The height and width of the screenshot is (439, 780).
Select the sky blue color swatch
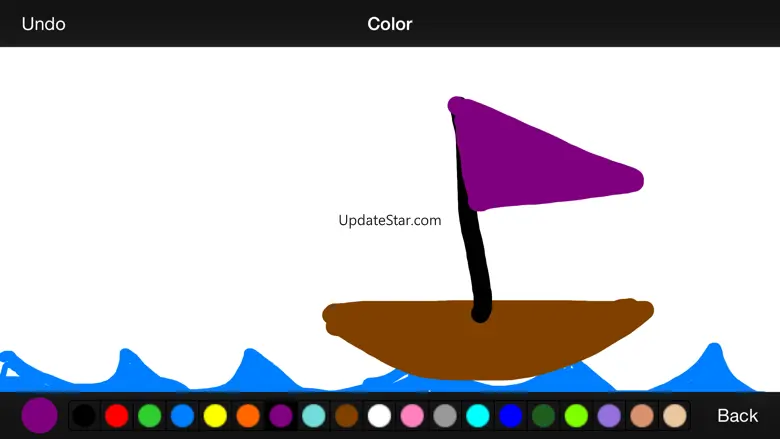pyautogui.click(x=183, y=416)
